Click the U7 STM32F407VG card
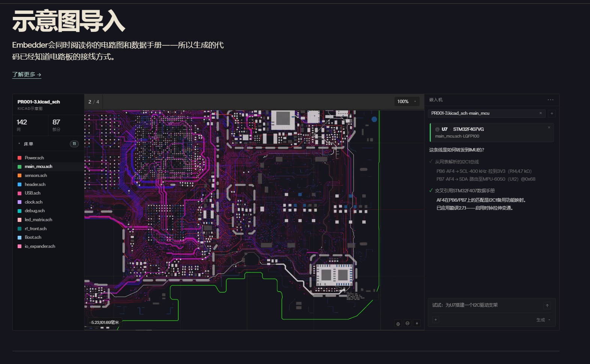The height and width of the screenshot is (364, 590). click(x=492, y=133)
